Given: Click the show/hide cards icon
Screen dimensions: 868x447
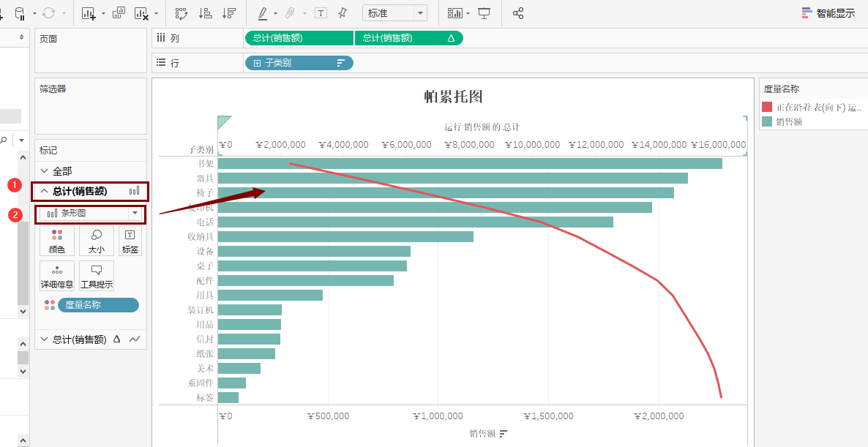Looking at the screenshot, I should coord(454,13).
